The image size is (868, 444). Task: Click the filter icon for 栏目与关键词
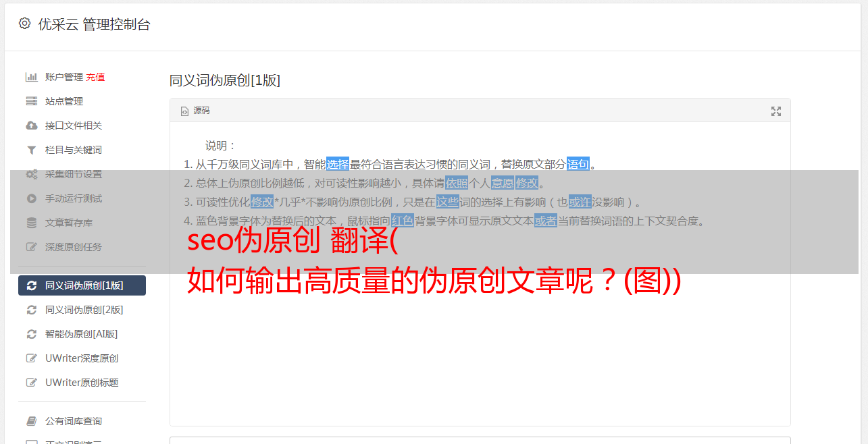(x=31, y=150)
